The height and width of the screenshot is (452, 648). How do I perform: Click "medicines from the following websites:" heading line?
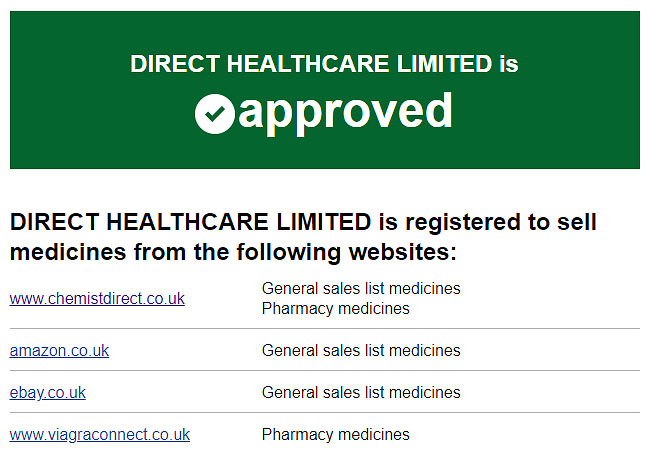click(233, 252)
